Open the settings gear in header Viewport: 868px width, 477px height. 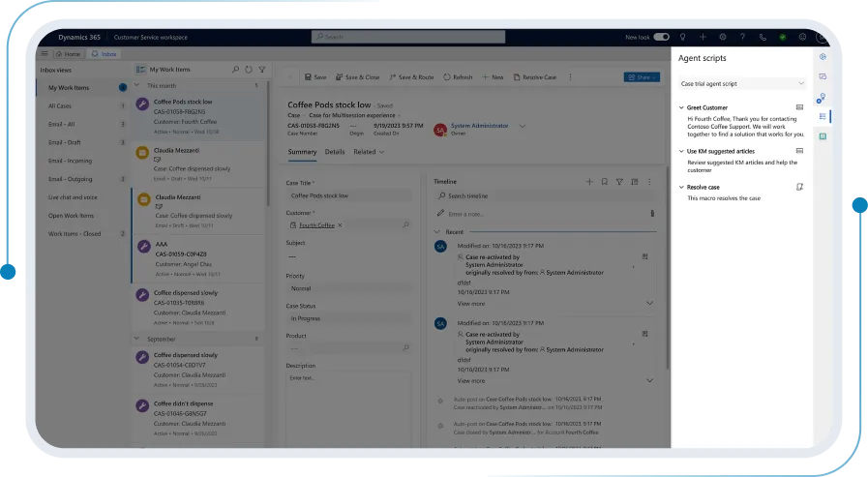tap(723, 37)
